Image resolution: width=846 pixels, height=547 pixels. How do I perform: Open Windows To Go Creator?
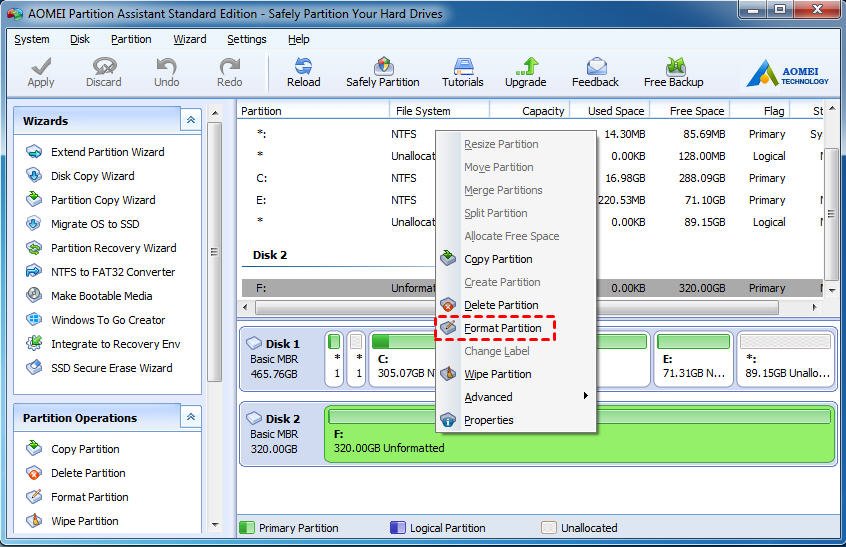108,320
